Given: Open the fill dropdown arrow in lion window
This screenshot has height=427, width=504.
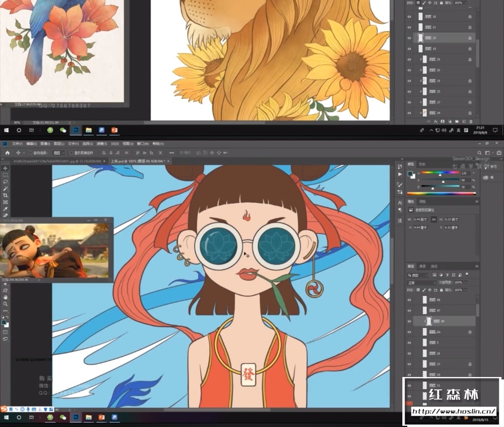Looking at the screenshot, I should (x=466, y=3).
